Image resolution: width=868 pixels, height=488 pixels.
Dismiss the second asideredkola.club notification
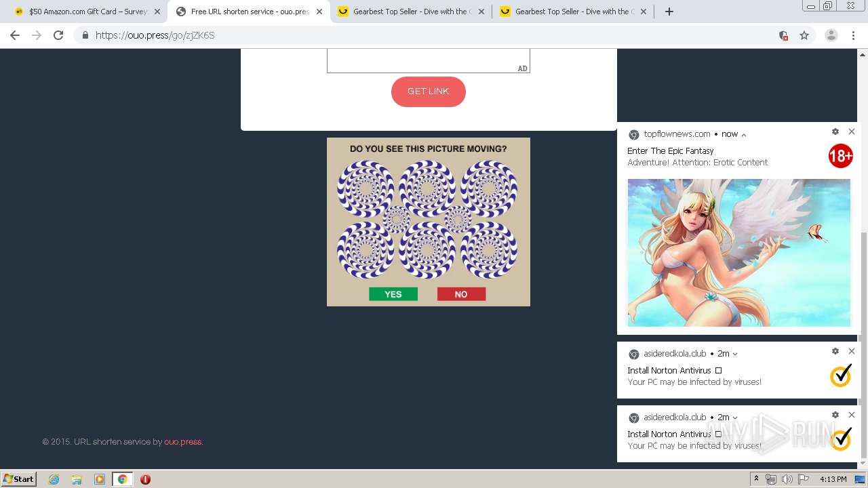pos(852,415)
